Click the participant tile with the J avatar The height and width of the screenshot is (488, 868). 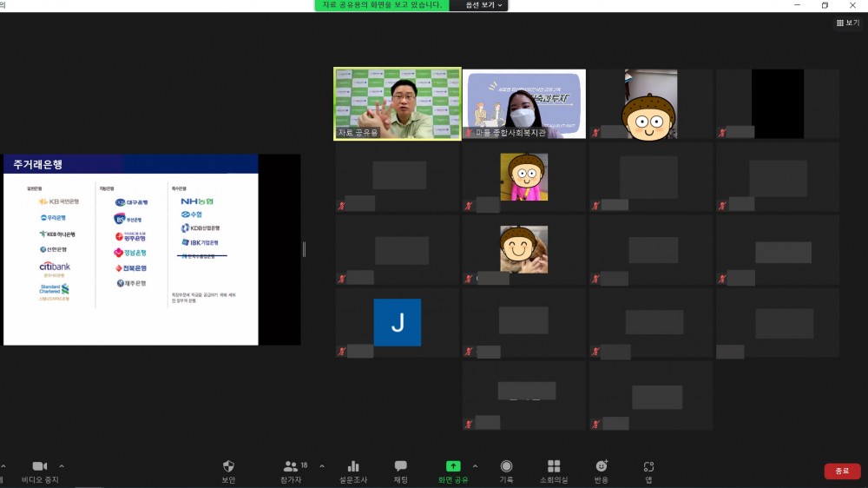click(x=398, y=322)
